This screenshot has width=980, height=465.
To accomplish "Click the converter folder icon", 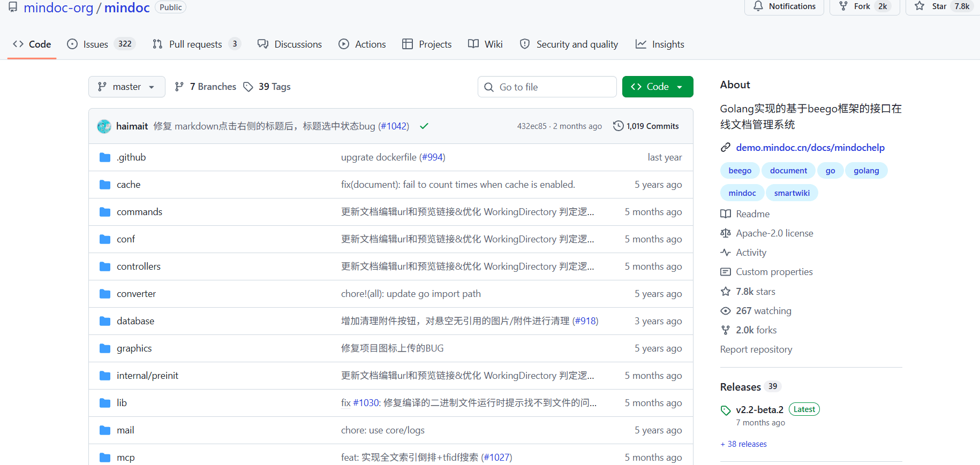I will point(105,294).
